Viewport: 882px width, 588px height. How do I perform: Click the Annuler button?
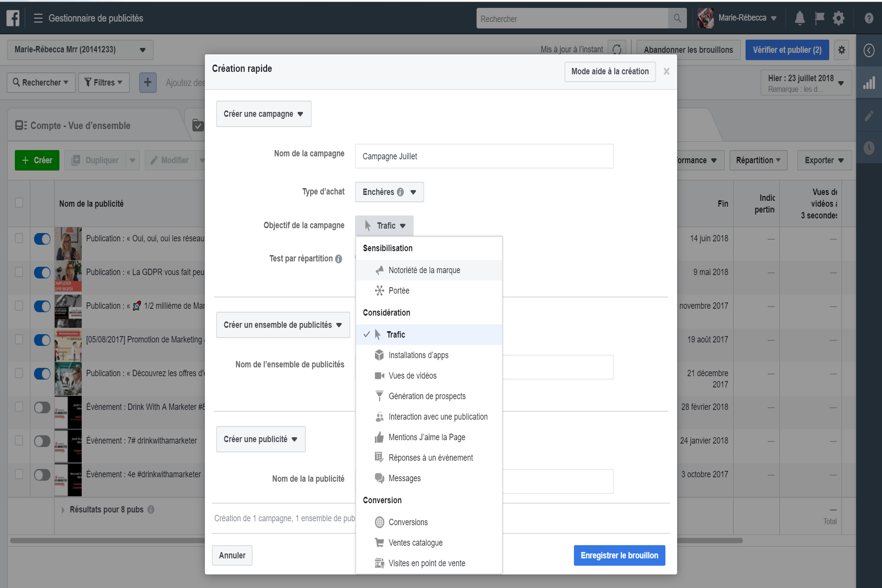tap(232, 556)
